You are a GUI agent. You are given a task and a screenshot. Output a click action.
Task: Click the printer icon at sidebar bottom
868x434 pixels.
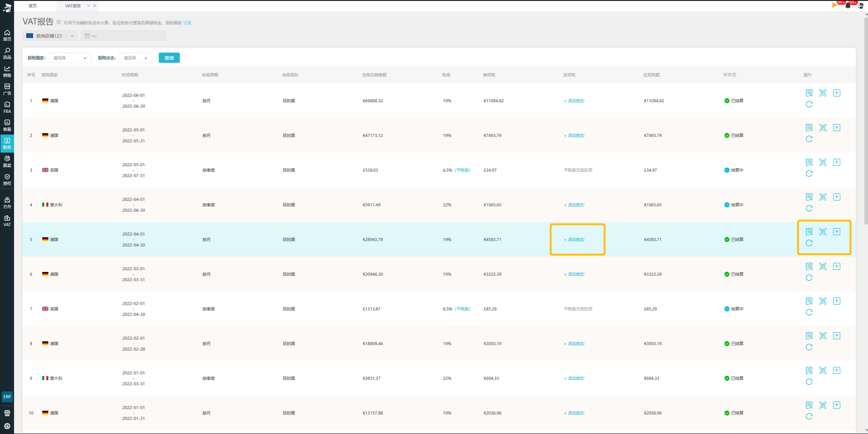coord(7,413)
